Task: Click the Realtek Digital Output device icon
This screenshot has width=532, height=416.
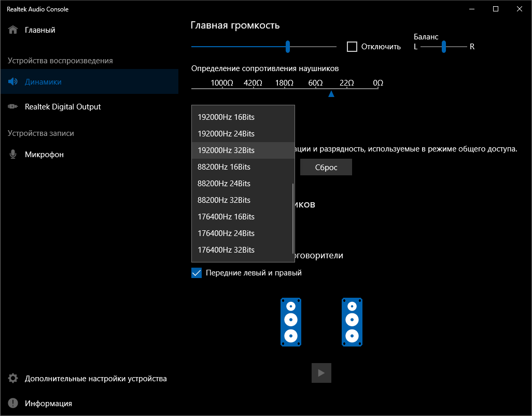Action: [x=13, y=107]
